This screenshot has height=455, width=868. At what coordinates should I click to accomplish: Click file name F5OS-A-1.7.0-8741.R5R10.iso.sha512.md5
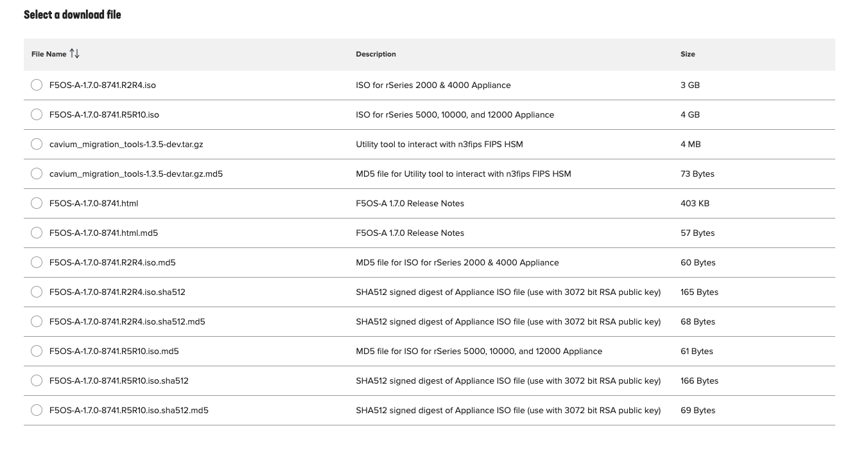[129, 410]
